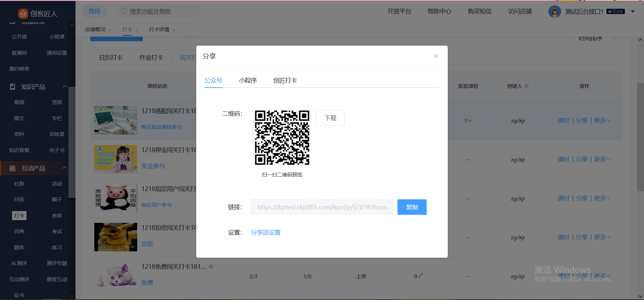
Task: Expand the 配套课程 count in first row
Action: click(x=468, y=121)
